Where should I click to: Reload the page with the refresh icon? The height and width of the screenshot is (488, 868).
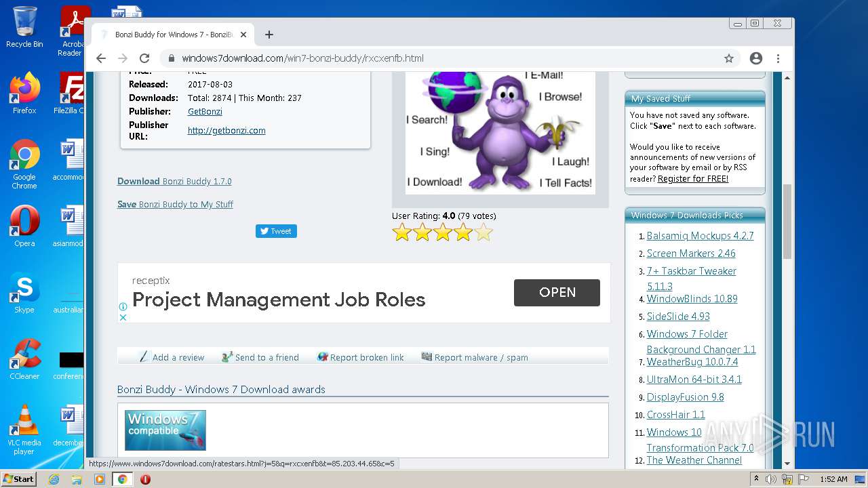[x=144, y=58]
